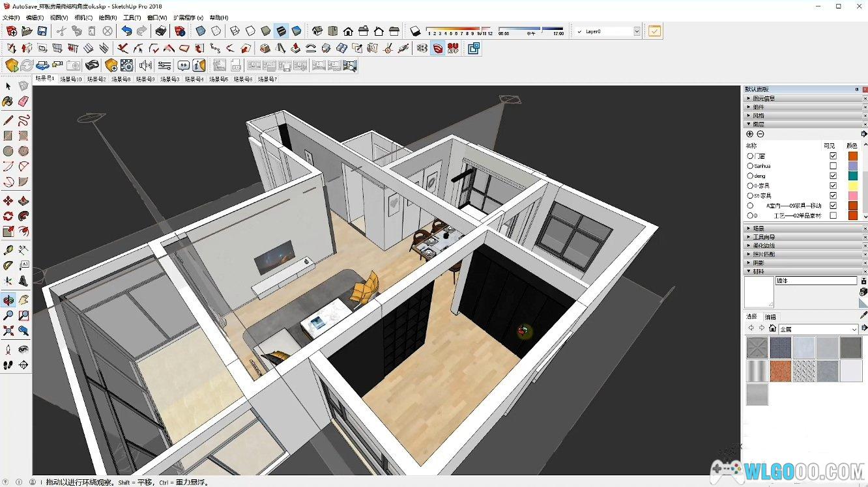This screenshot has height=487, width=868.
Task: Click the Save floppy disk icon
Action: click(x=42, y=31)
